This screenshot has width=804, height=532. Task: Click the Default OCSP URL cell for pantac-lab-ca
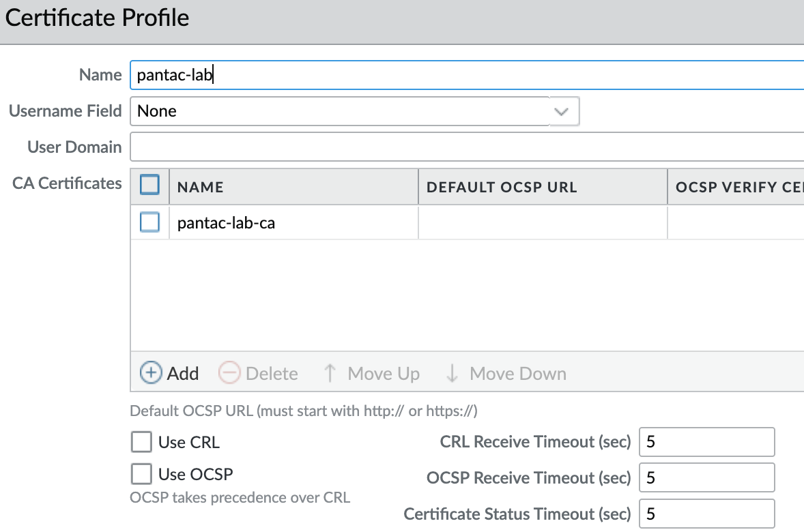click(x=542, y=223)
